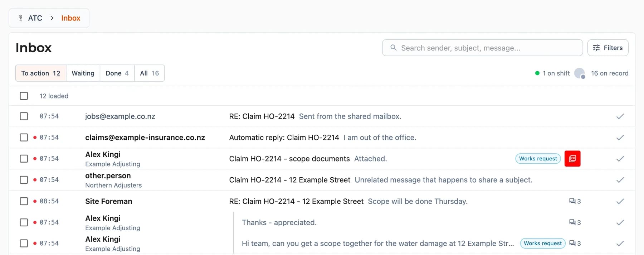Open the 'Thanks - appreciated.' reply

click(279, 222)
